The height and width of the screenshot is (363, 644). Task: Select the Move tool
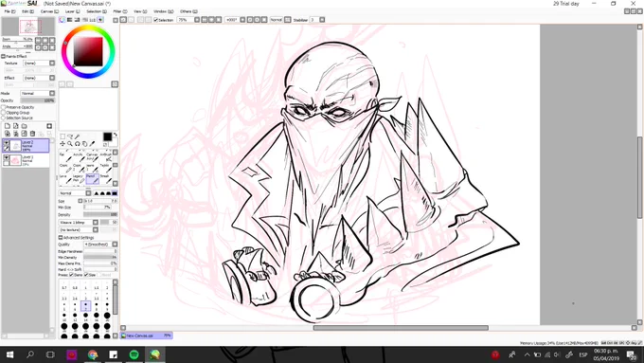click(63, 144)
